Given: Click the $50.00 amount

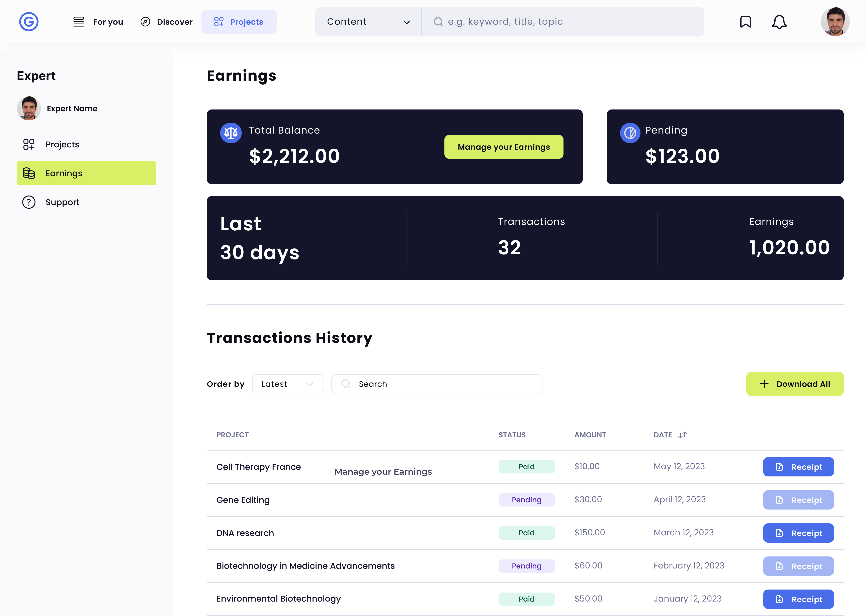Looking at the screenshot, I should tap(588, 599).
